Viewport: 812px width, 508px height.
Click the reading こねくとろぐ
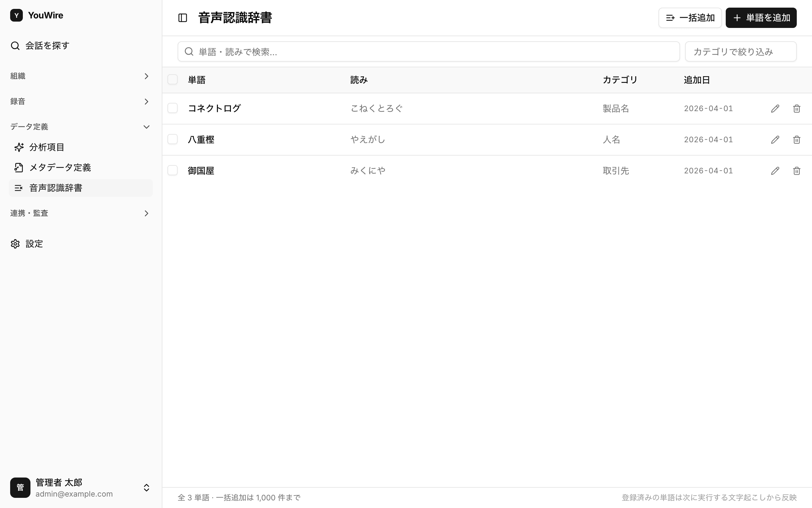(377, 109)
